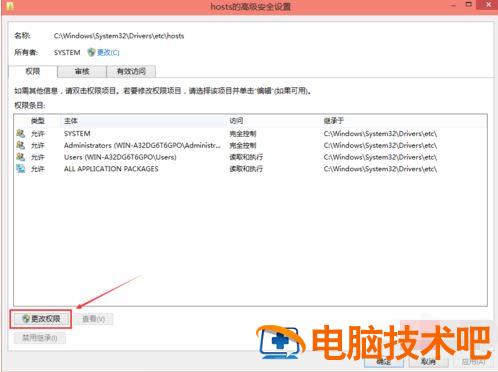Click the user icon in the SYSTEM row
498x372 pixels.
[20, 133]
